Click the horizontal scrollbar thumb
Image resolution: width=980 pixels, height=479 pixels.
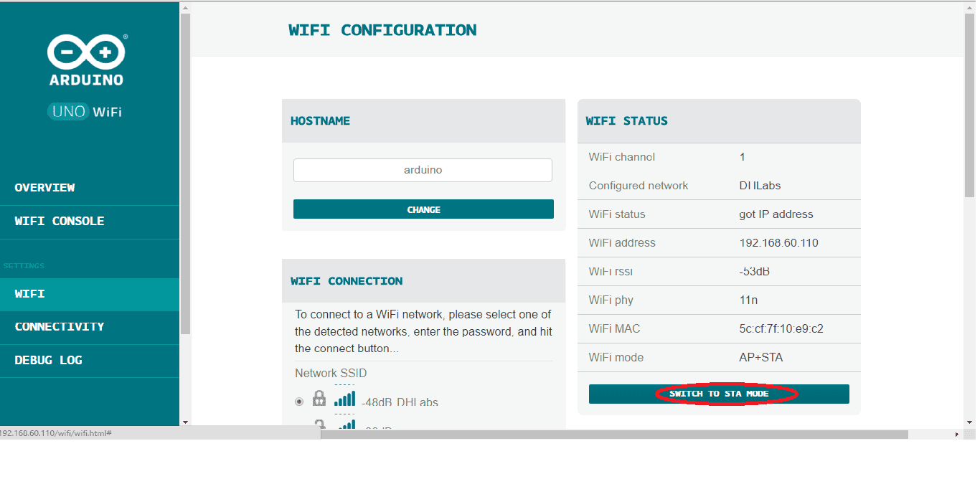point(613,435)
